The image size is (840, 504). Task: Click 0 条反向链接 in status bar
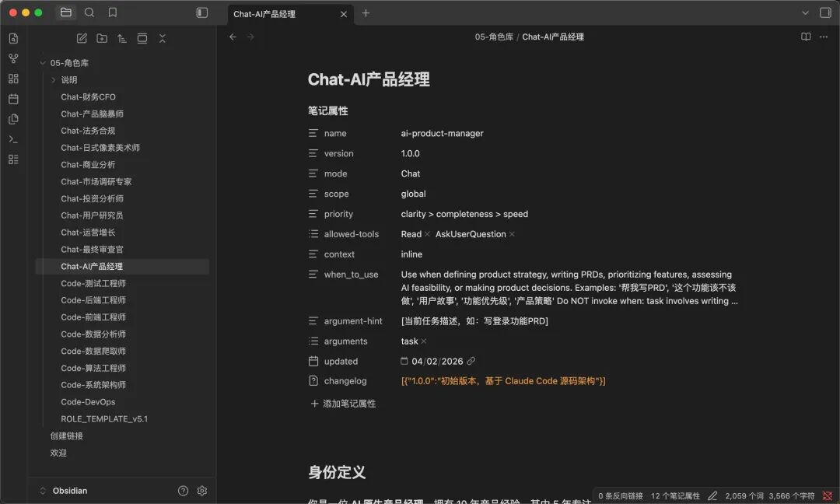pos(621,496)
